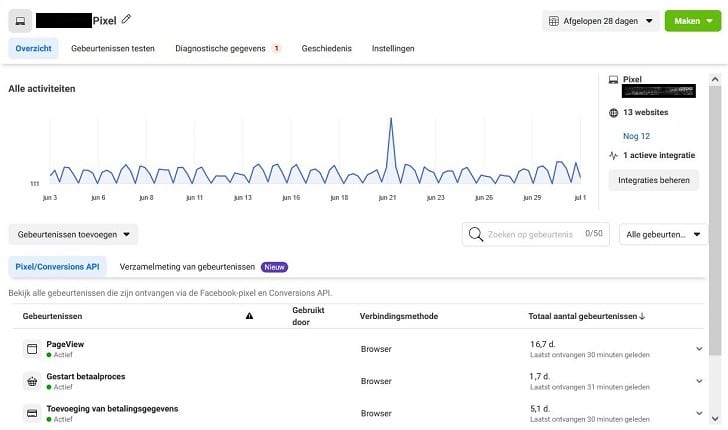This screenshot has width=728, height=430.
Task: Expand the PageView row chevron
Action: (699, 349)
